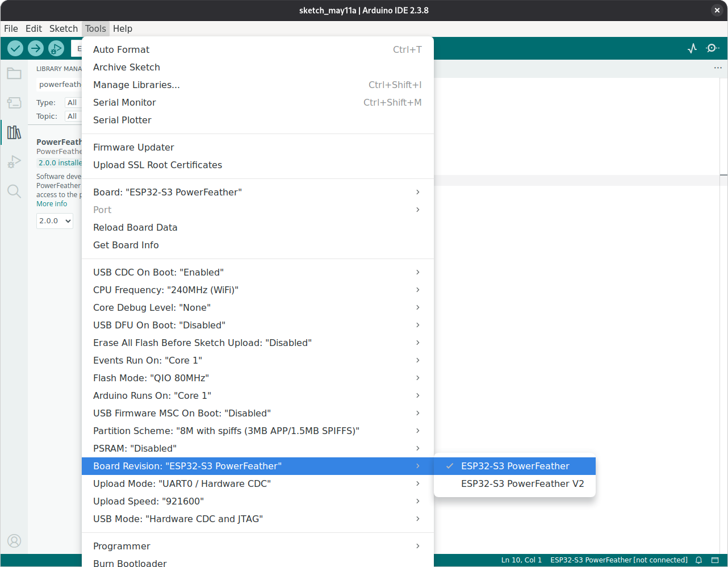Open the Edit menu

[34, 28]
